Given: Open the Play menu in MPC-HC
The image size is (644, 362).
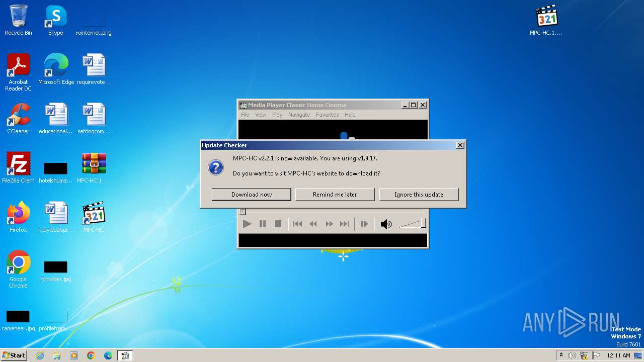Looking at the screenshot, I should [x=277, y=115].
